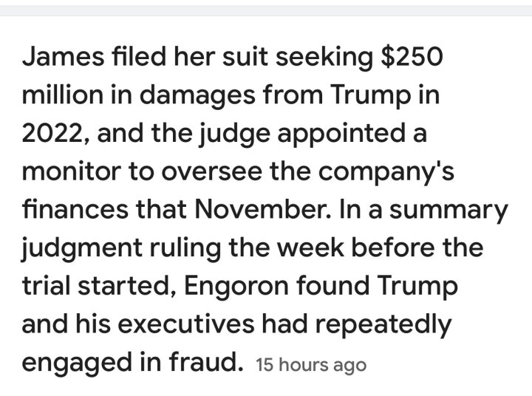Click the word "November" in the snippet
The height and width of the screenshot is (396, 532).
pos(262,209)
